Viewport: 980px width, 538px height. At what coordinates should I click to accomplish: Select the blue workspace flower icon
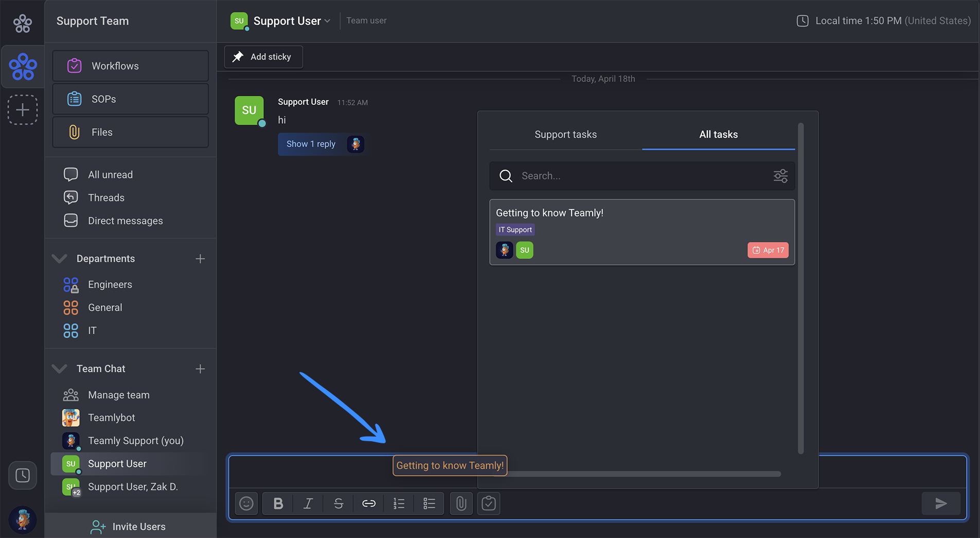click(x=23, y=67)
